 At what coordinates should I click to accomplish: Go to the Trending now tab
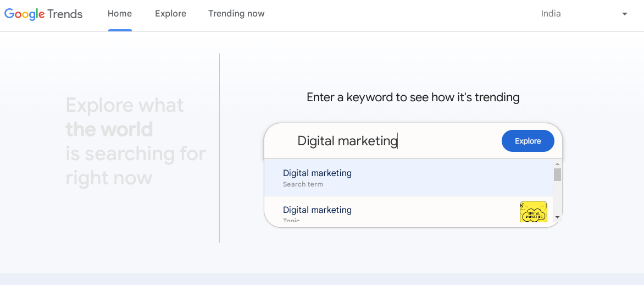[236, 14]
